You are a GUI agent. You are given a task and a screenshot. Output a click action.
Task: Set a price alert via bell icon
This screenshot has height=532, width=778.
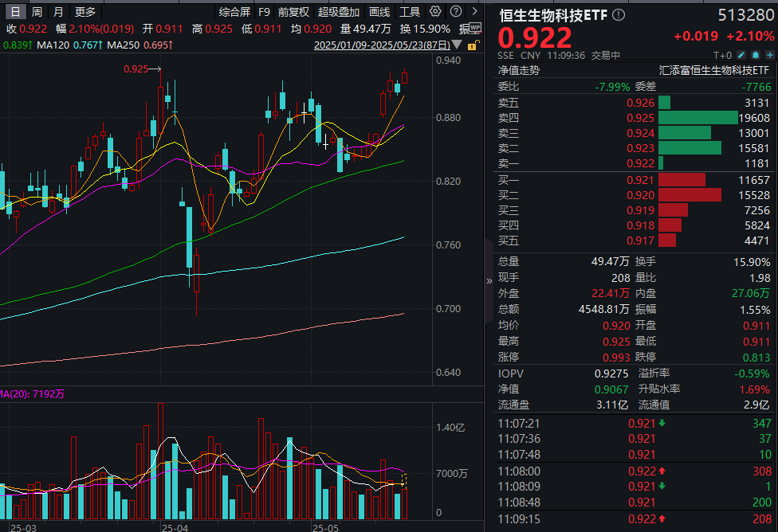coord(755,55)
